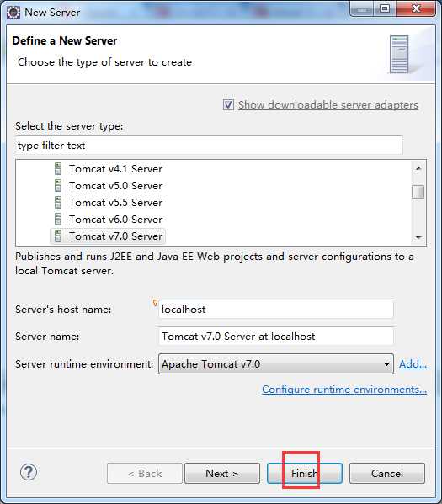Click the Finish button
The height and width of the screenshot is (504, 442).
[x=304, y=473]
